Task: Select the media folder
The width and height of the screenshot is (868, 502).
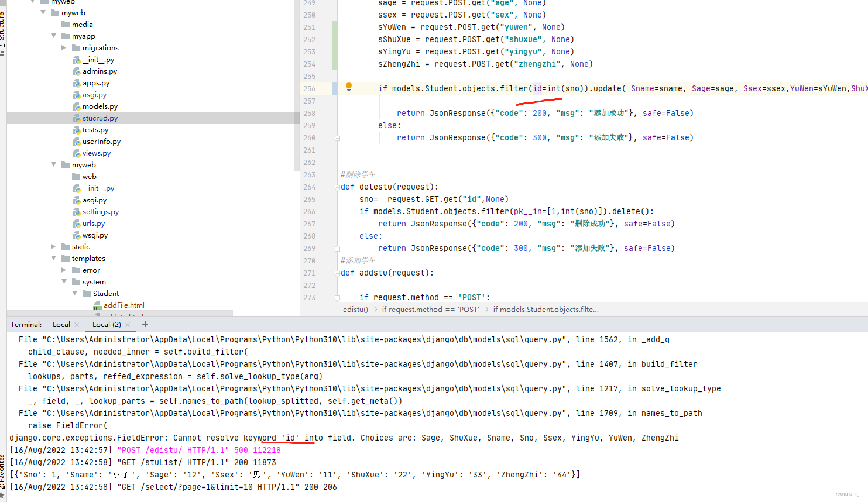Action: (82, 24)
